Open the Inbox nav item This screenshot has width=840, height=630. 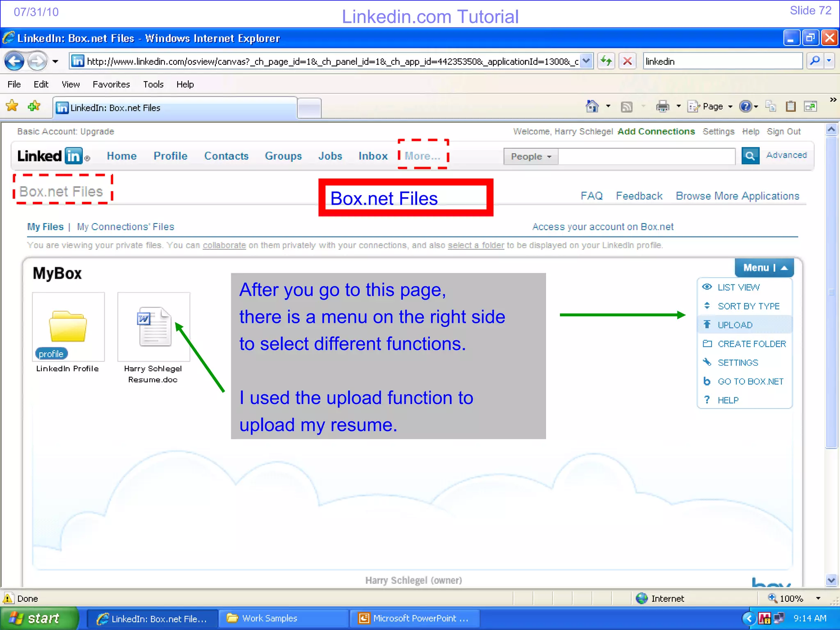[x=373, y=156]
